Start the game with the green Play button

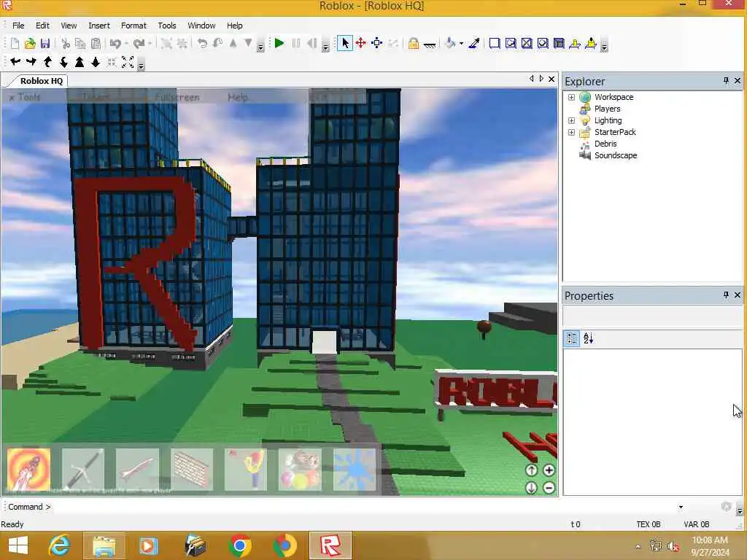[x=279, y=43]
